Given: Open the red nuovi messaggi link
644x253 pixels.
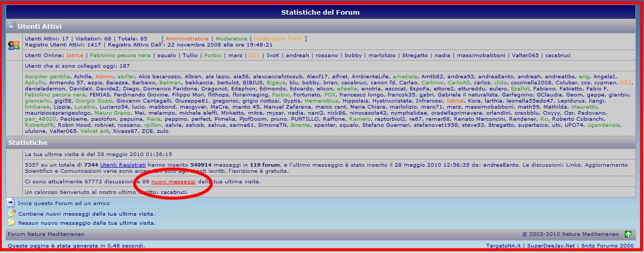Looking at the screenshot, I should click(x=174, y=181).
